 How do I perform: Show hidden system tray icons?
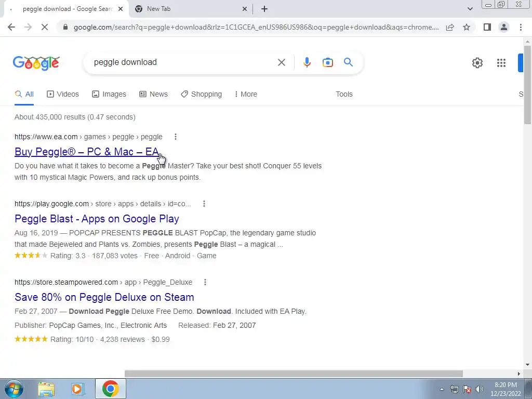coord(442,389)
